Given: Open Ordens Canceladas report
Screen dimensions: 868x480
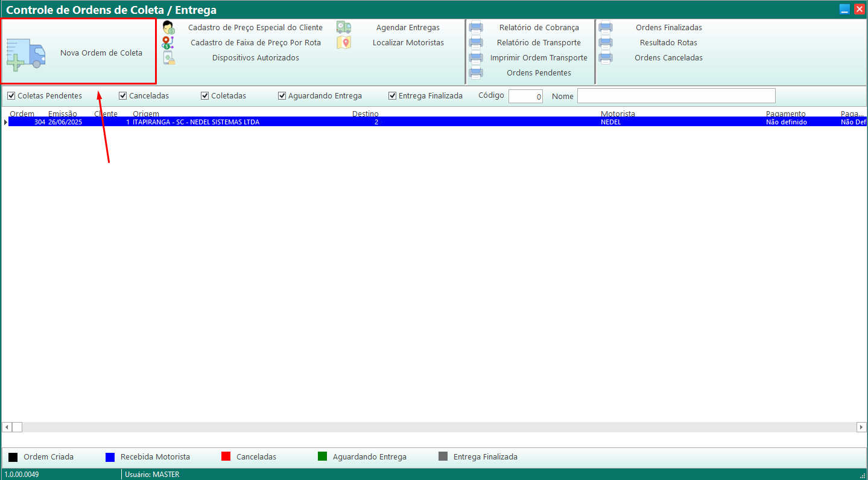Looking at the screenshot, I should click(668, 58).
